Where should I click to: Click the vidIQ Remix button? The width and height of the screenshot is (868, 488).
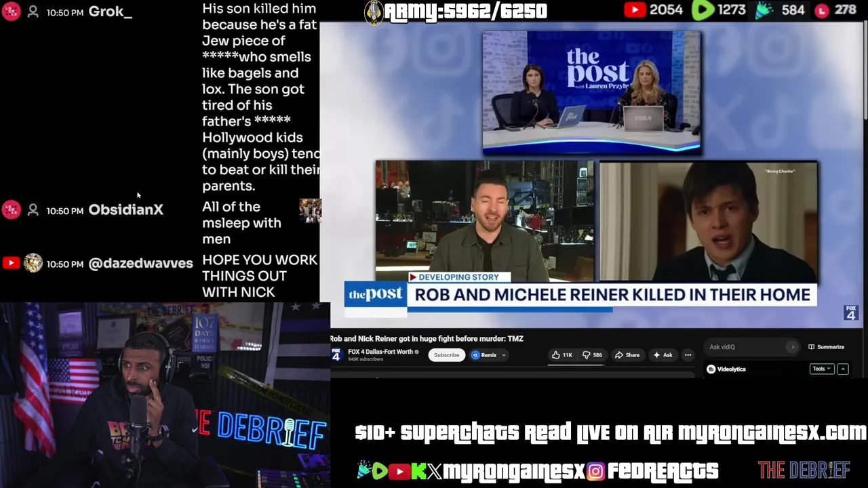pos(484,355)
